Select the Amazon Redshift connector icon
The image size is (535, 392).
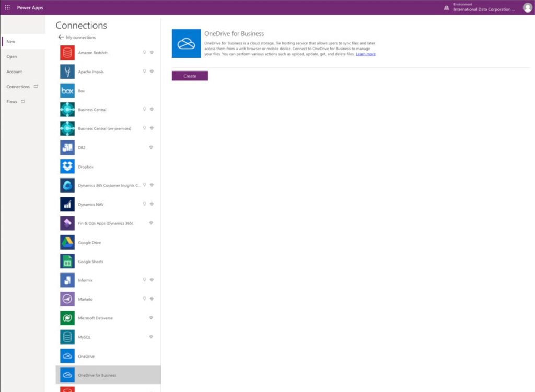67,53
